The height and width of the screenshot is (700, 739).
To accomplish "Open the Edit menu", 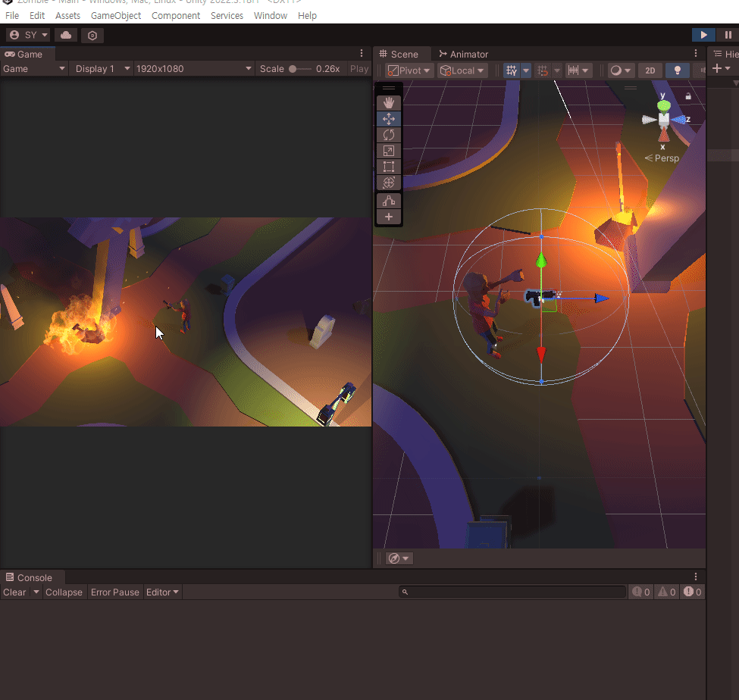I will coord(37,16).
